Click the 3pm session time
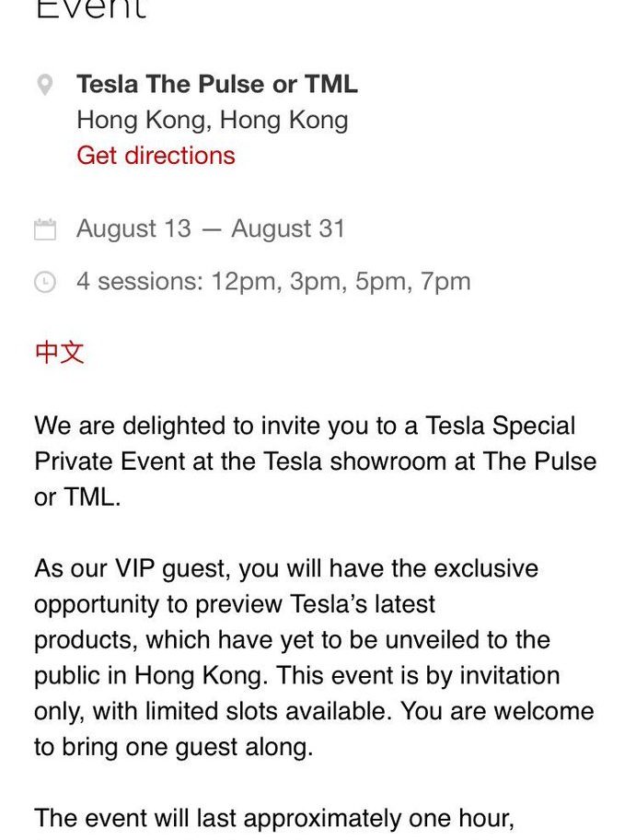636x840 pixels. pos(316,282)
